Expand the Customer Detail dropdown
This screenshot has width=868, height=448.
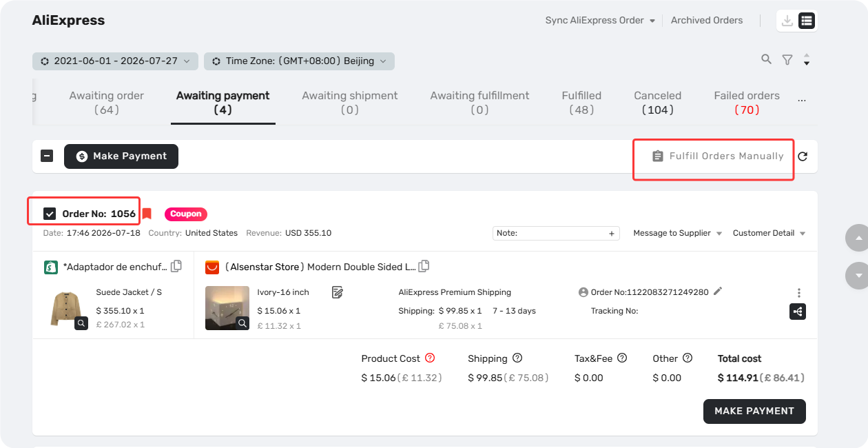[x=769, y=233]
